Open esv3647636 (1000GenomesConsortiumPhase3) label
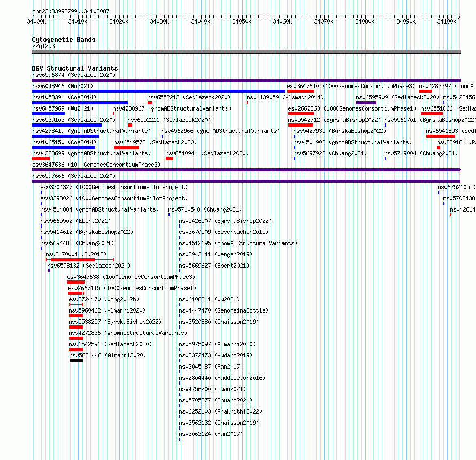The width and height of the screenshot is (476, 460). (96, 165)
